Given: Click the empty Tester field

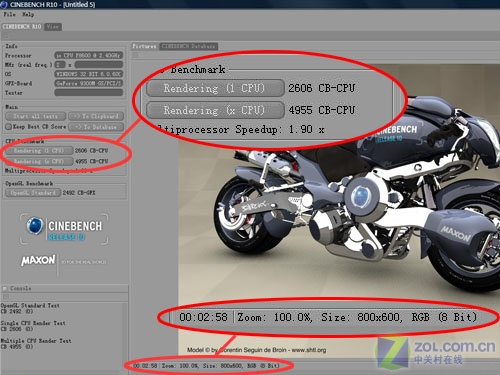Looking at the screenshot, I should [89, 92].
